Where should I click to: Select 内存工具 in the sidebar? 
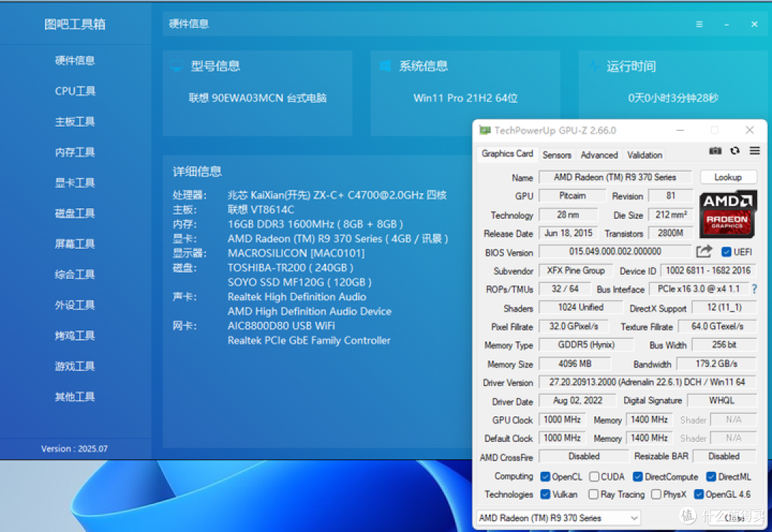click(x=75, y=152)
